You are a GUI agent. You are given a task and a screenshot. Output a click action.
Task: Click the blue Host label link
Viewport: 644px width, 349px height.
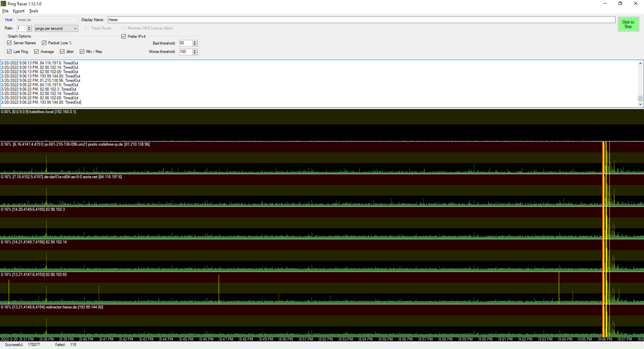point(9,20)
